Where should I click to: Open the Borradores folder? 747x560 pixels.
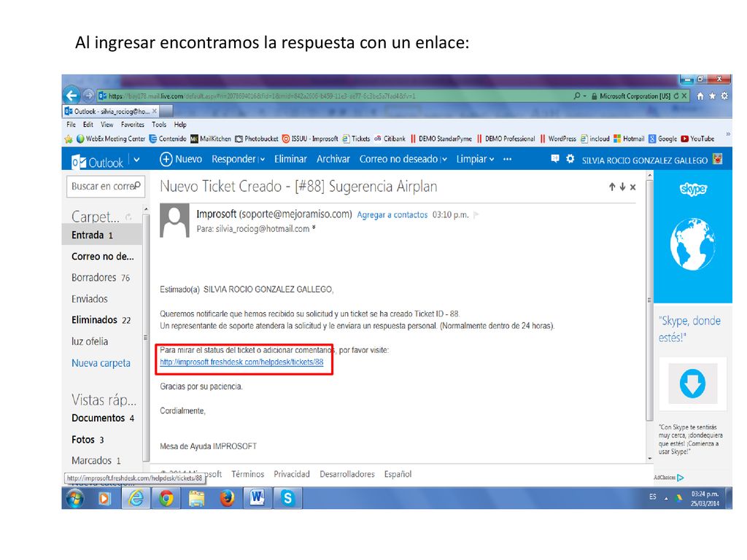point(101,278)
